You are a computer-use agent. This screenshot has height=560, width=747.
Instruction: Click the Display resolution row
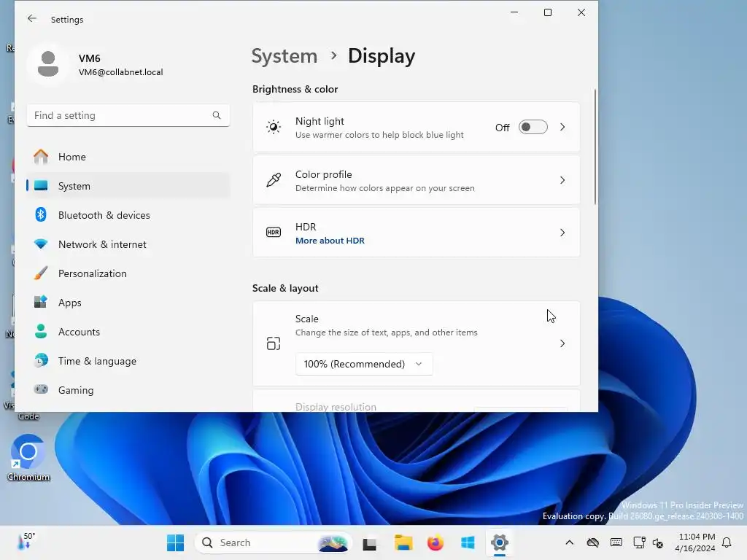point(417,401)
